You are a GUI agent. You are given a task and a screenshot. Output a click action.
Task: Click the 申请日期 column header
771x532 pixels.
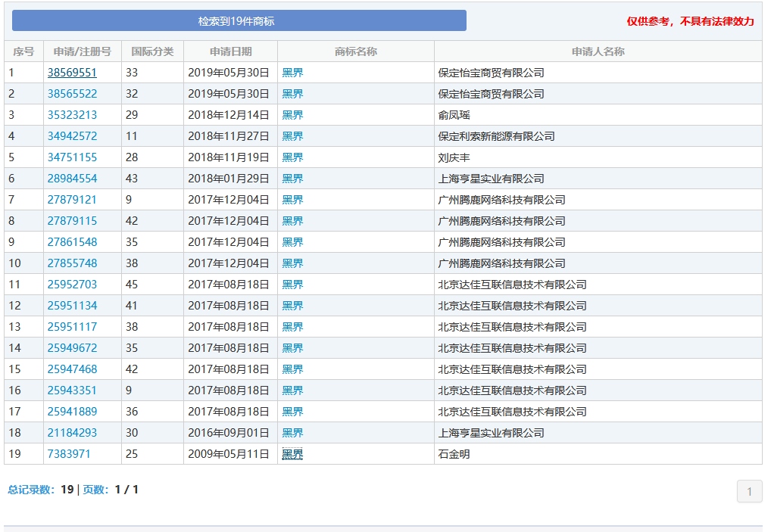pyautogui.click(x=228, y=51)
